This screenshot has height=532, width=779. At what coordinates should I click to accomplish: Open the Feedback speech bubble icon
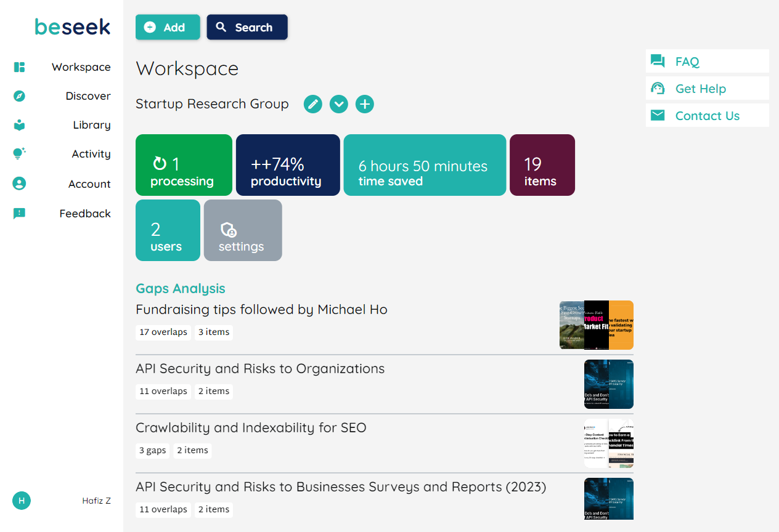(x=19, y=214)
